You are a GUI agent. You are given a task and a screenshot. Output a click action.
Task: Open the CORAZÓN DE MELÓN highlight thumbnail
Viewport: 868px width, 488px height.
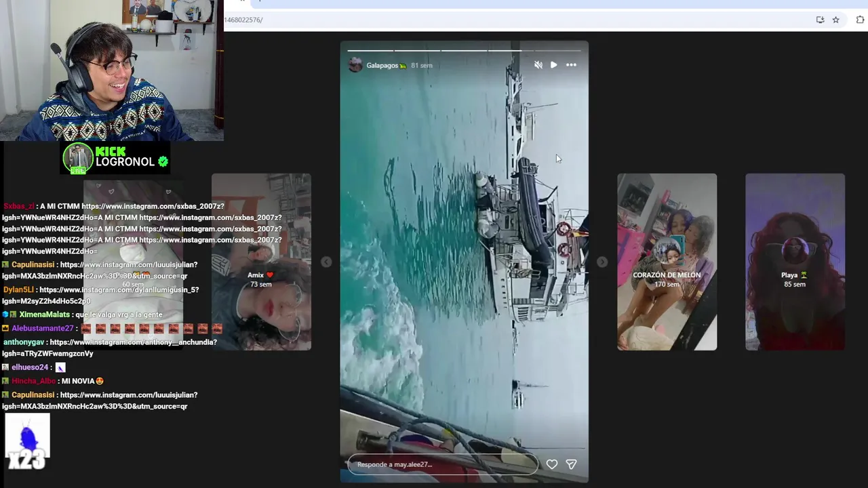tap(667, 262)
